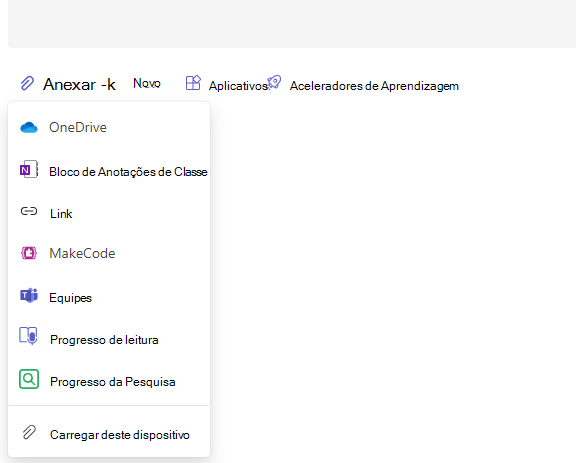Click the paperclip icon beside Anexar
The width and height of the screenshot is (576, 463).
(27, 83)
